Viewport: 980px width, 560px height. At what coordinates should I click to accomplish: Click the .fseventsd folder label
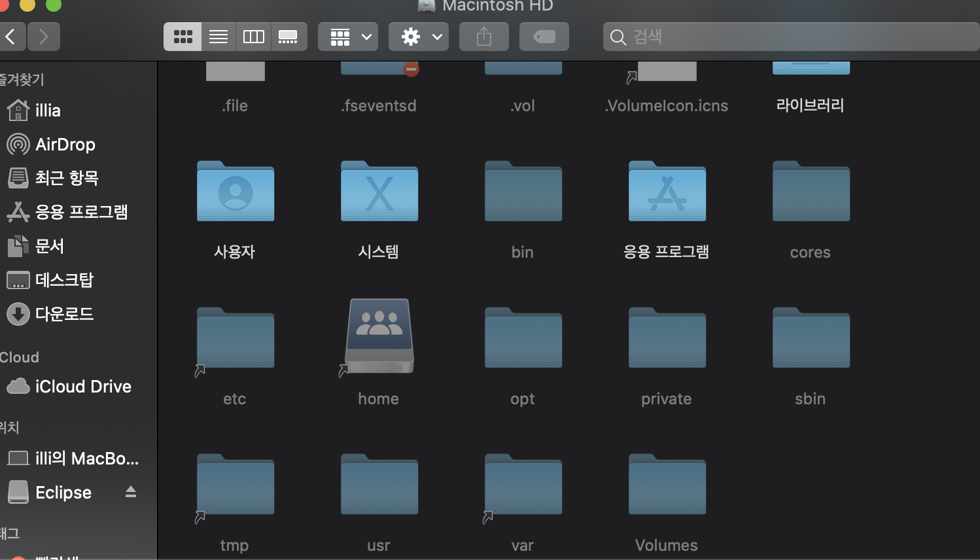tap(379, 106)
